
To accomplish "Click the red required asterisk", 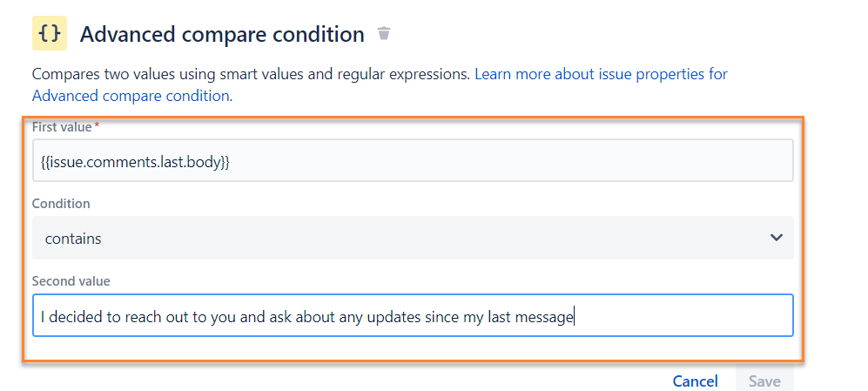I will coord(97,127).
